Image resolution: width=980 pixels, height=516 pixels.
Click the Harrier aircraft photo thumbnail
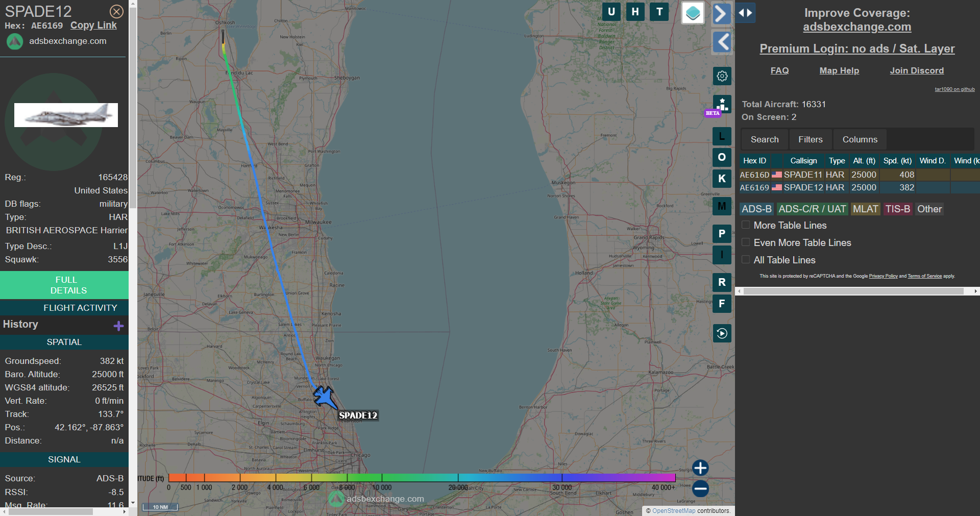[66, 115]
